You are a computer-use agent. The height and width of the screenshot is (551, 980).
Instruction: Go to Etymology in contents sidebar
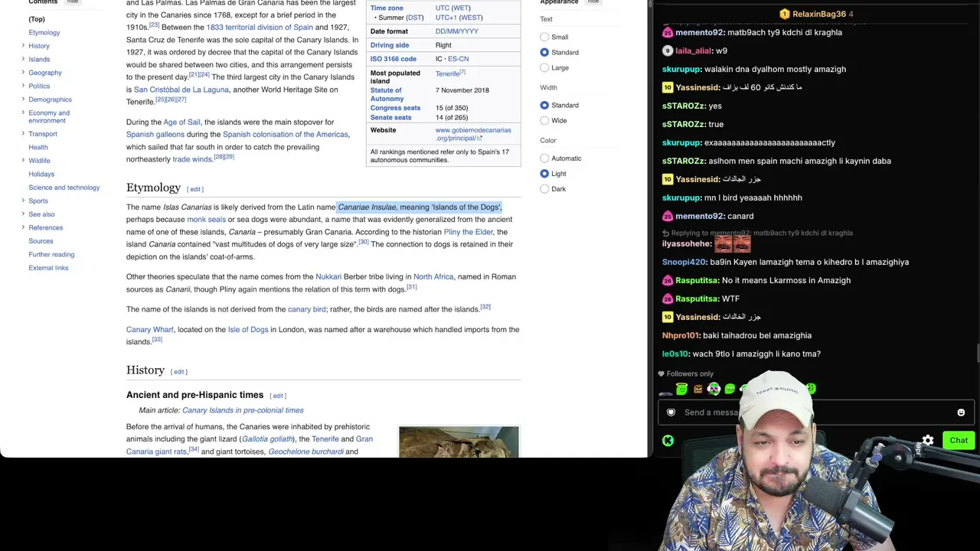tap(44, 32)
